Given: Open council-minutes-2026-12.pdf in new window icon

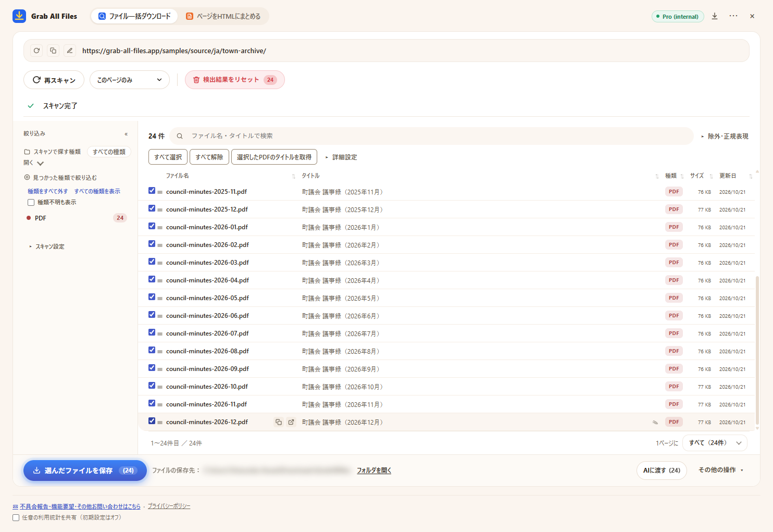Looking at the screenshot, I should pyautogui.click(x=291, y=422).
